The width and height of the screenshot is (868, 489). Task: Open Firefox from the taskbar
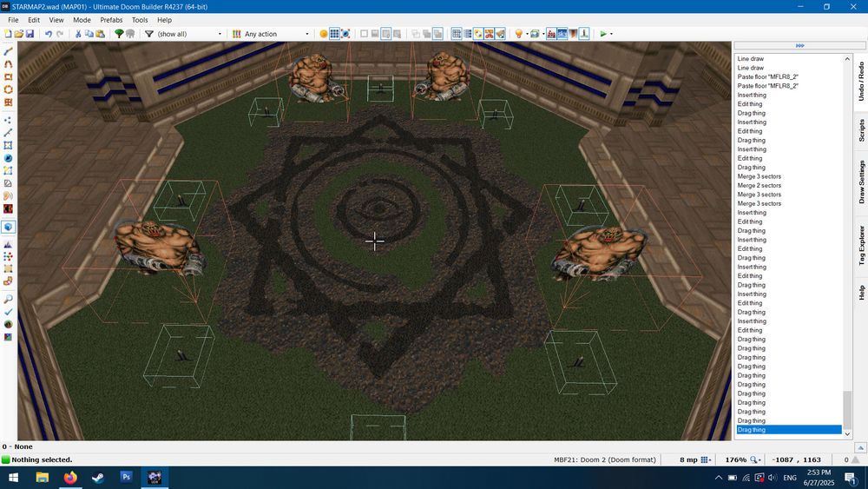click(70, 477)
